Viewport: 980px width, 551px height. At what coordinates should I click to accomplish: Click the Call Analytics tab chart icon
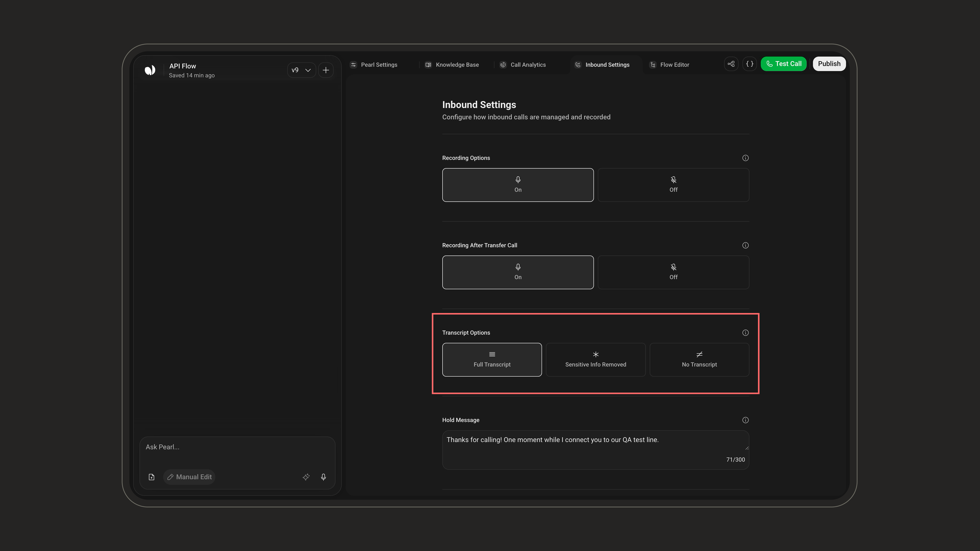click(x=503, y=65)
